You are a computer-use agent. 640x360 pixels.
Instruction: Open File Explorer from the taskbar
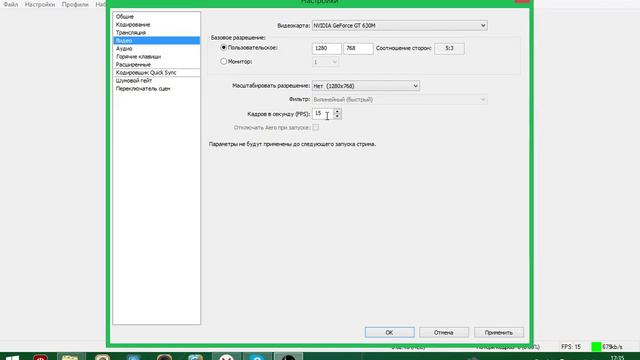[71, 357]
